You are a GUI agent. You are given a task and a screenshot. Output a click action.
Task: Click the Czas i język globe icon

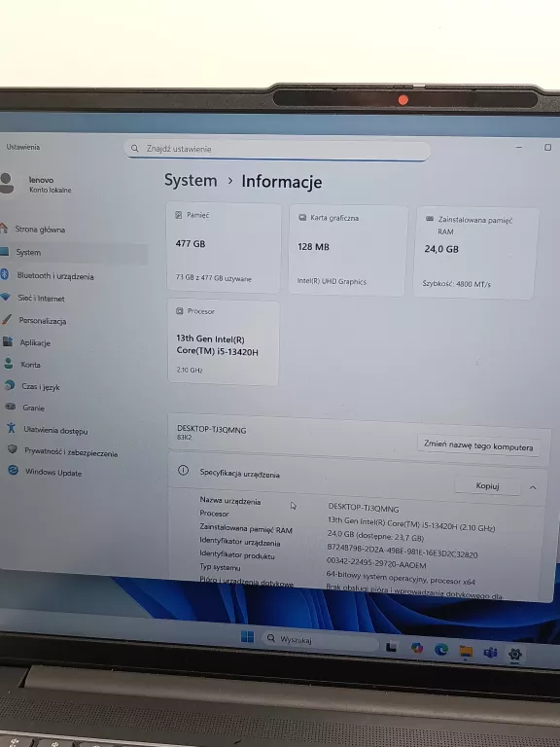10,385
